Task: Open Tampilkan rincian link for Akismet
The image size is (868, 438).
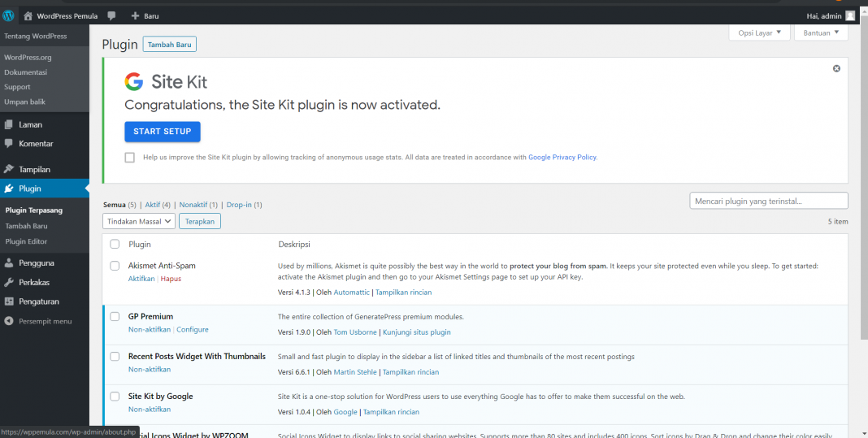Action: pyautogui.click(x=404, y=292)
